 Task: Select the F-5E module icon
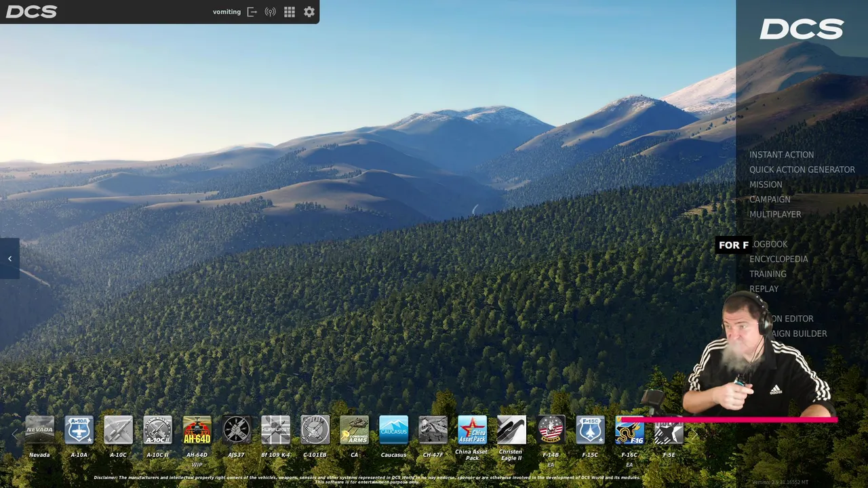(669, 431)
